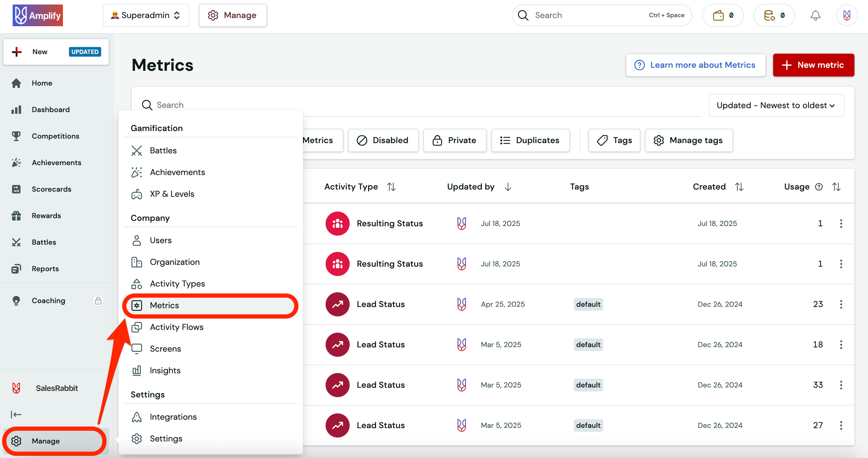The image size is (868, 458).
Task: Select Screens menu item
Action: point(211,349)
